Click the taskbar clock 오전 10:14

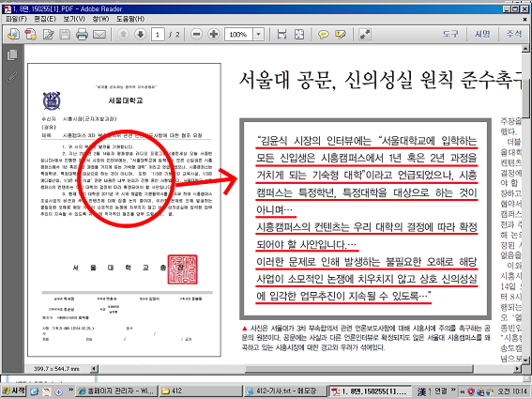[513, 391]
